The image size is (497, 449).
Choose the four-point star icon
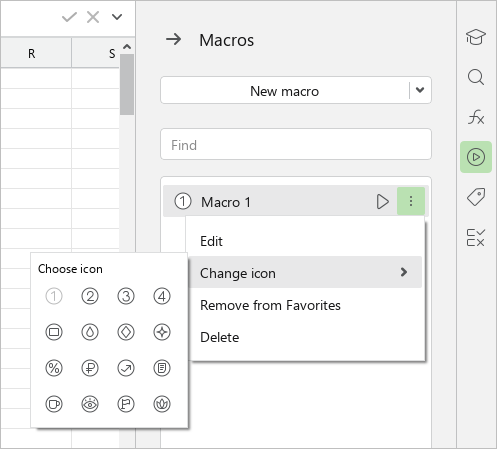pos(162,332)
